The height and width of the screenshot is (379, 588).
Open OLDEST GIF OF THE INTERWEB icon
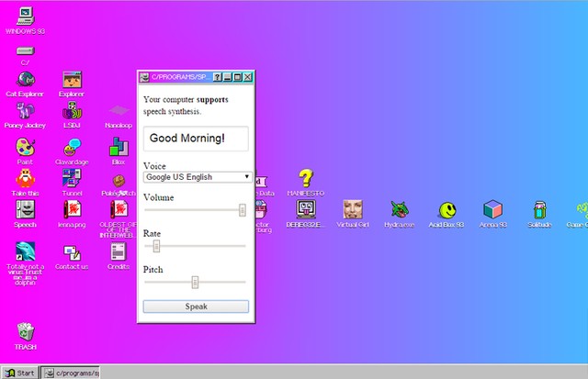click(x=119, y=209)
